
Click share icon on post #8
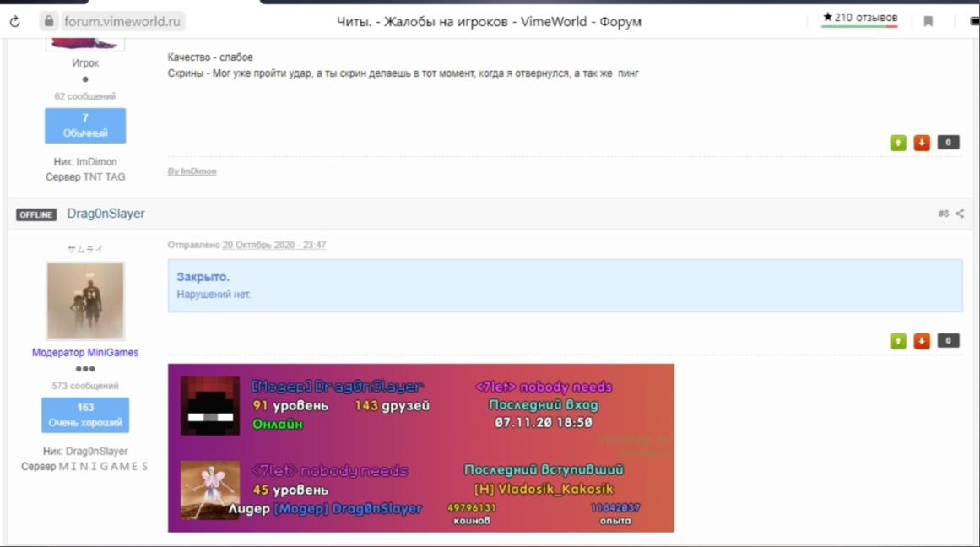tap(960, 214)
